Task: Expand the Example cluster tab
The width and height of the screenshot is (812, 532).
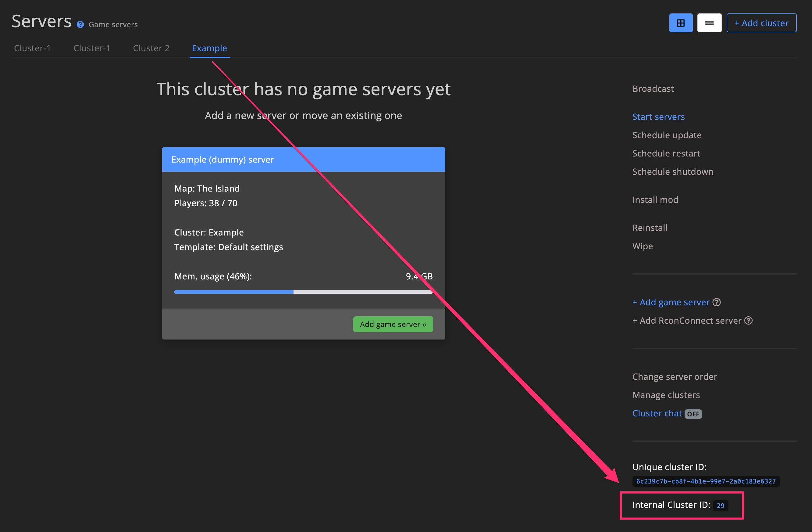Action: click(x=209, y=48)
